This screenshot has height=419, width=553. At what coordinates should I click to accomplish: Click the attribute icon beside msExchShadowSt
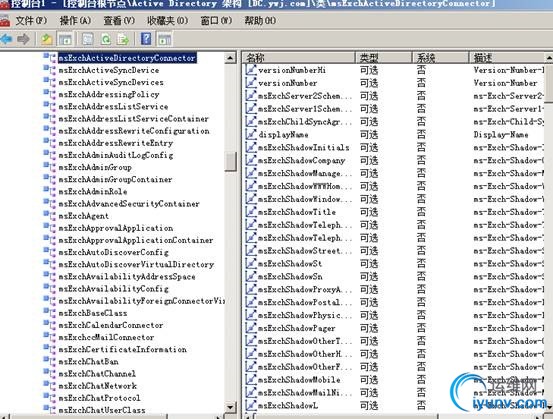point(251,263)
